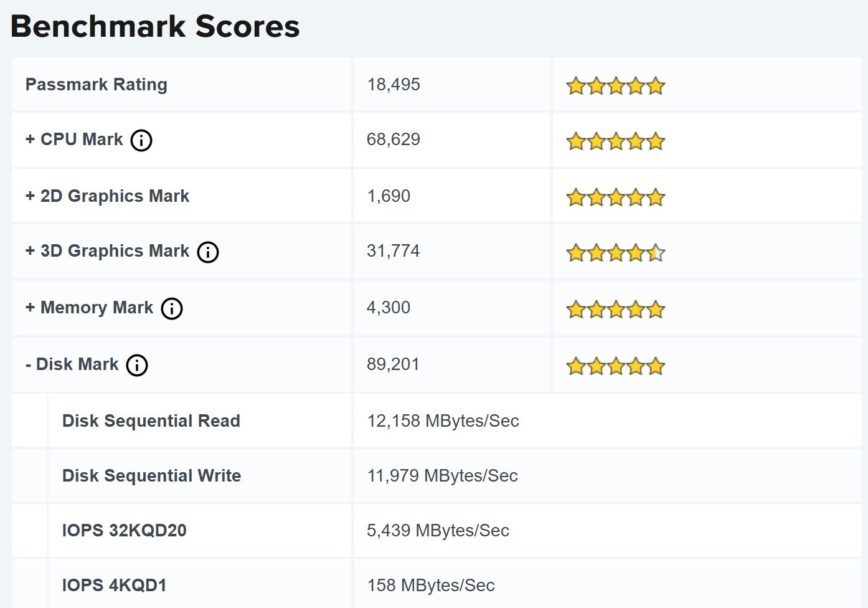The width and height of the screenshot is (868, 608).
Task: Expand the 2D Graphics Mark row
Action: click(30, 196)
